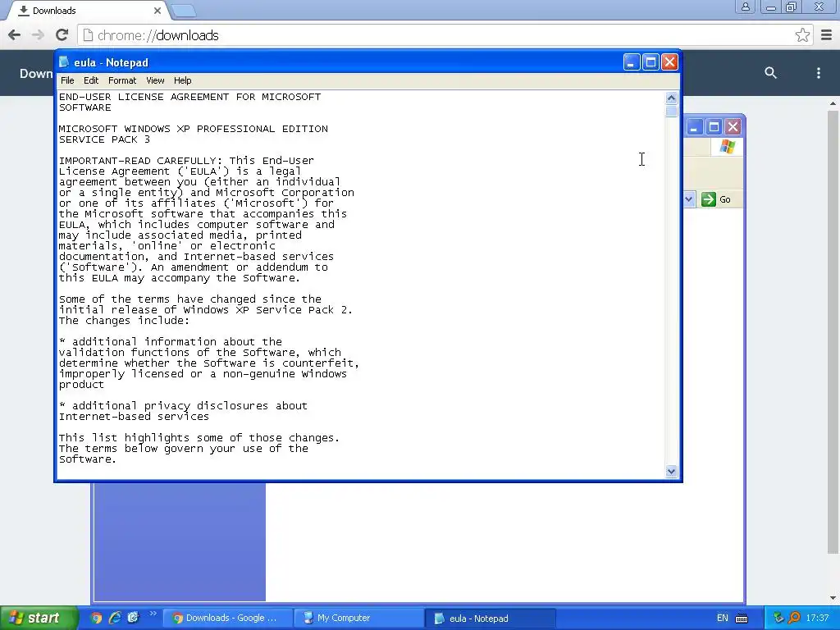Open the Edit menu in Notepad
This screenshot has height=630, width=840.
[91, 80]
